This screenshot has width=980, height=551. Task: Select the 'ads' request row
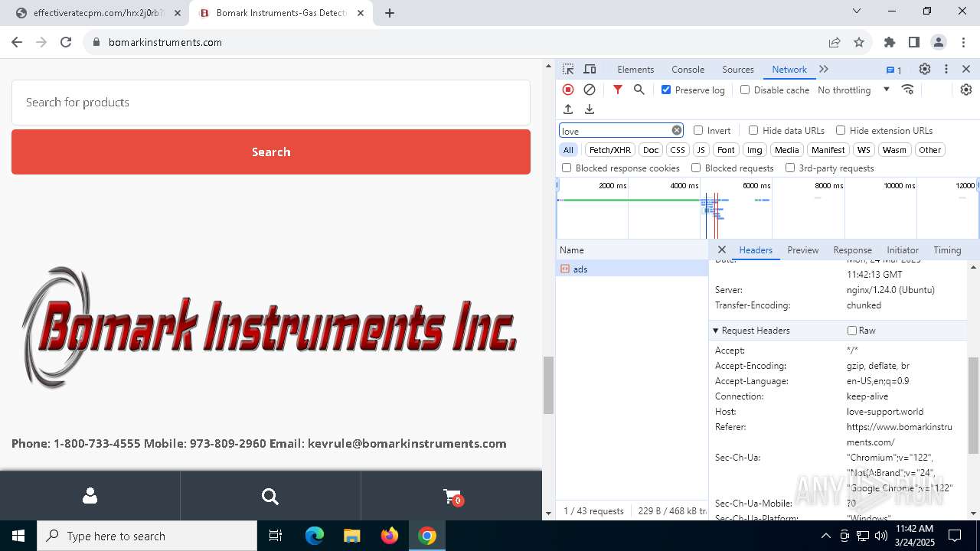632,269
